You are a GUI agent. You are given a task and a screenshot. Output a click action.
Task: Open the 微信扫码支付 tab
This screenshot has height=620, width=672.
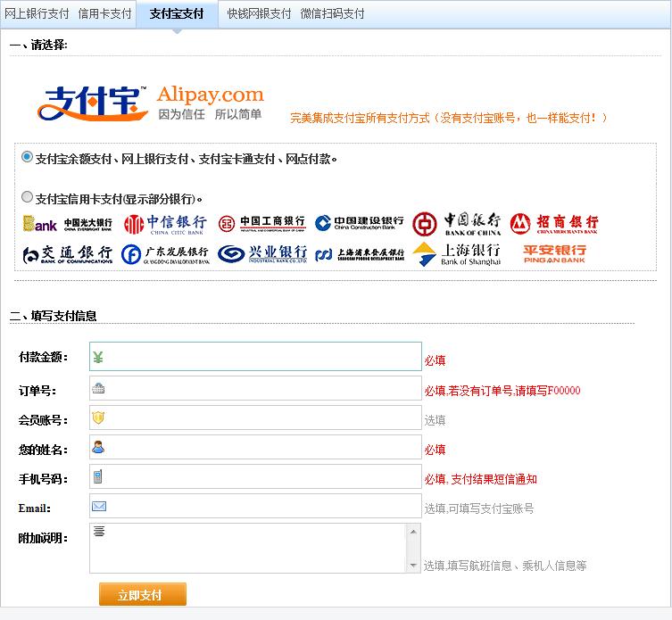point(332,13)
